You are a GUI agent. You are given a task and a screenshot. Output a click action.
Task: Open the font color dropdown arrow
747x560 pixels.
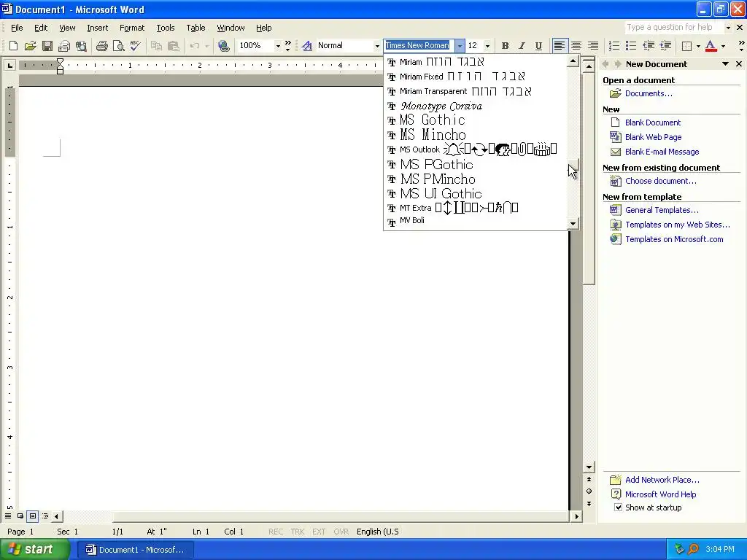[x=723, y=46]
